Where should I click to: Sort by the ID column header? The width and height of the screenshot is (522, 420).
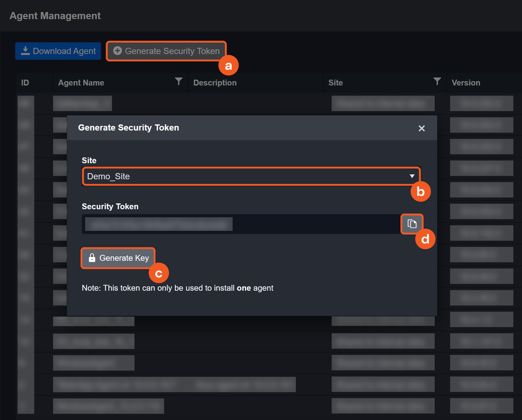click(x=25, y=83)
